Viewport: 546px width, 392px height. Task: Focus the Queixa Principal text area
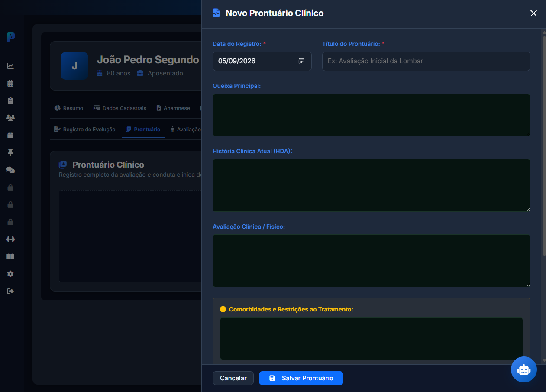click(372, 115)
